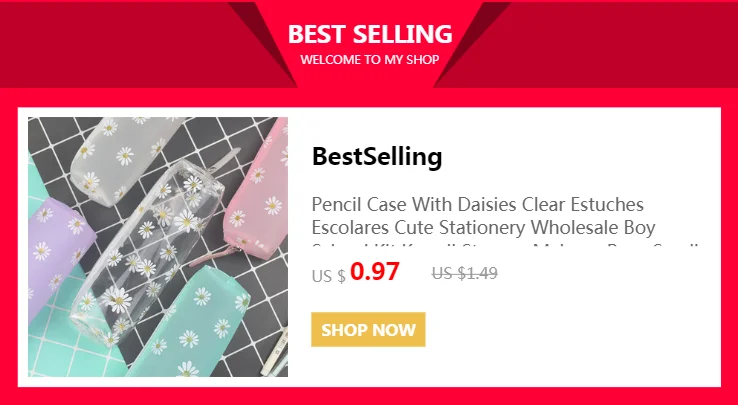Viewport: 738px width, 405px height.
Task: Click the partially cut-off third description line
Action: click(x=506, y=245)
